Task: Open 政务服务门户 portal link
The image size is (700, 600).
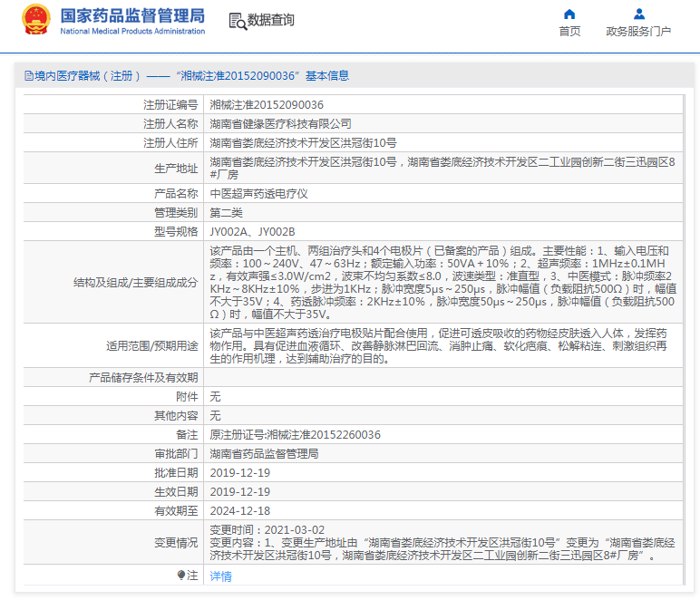Action: click(x=638, y=31)
